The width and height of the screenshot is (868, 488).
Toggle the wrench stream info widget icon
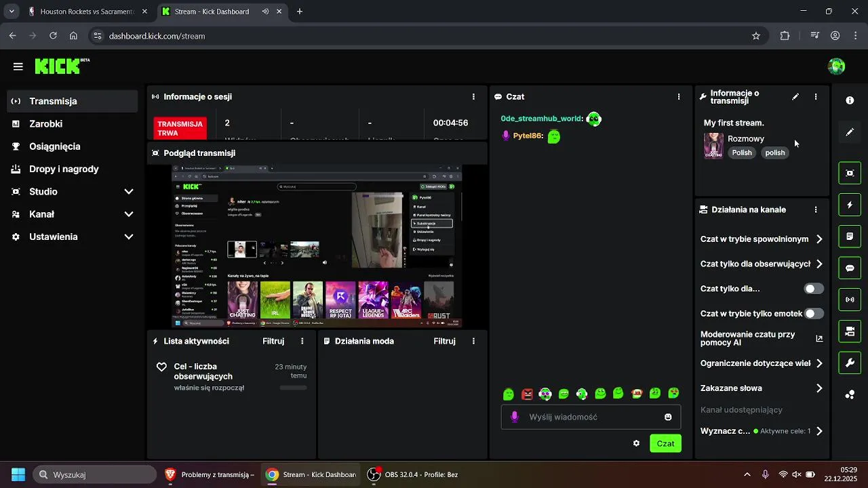pos(850,363)
